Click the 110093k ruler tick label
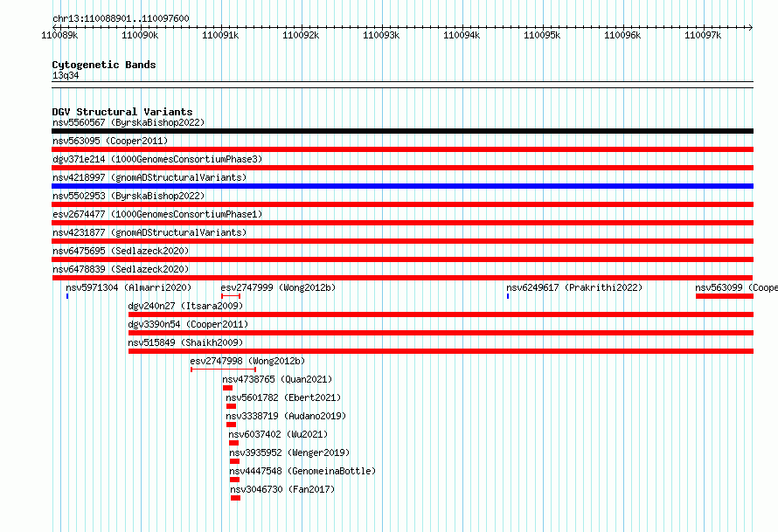This screenshot has height=532, width=778. 381,35
